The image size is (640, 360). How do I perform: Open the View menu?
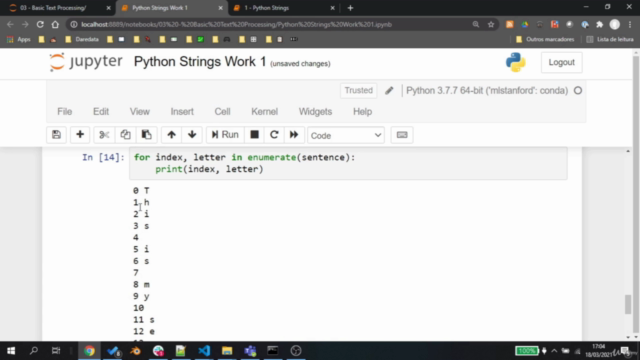[x=140, y=111]
